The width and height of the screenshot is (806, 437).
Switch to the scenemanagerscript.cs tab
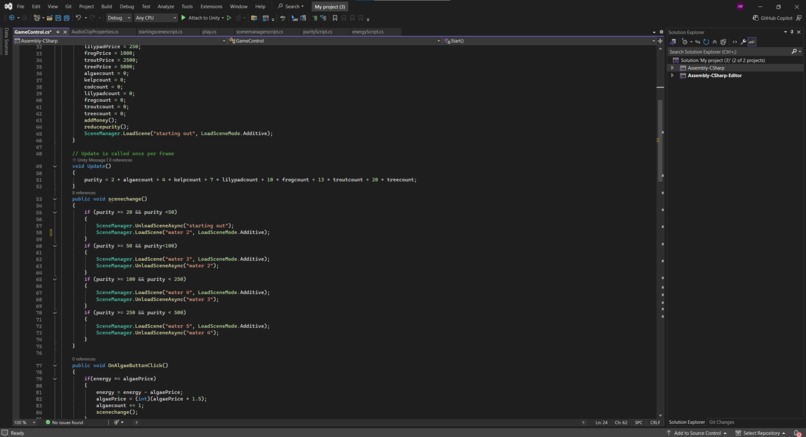coord(260,32)
